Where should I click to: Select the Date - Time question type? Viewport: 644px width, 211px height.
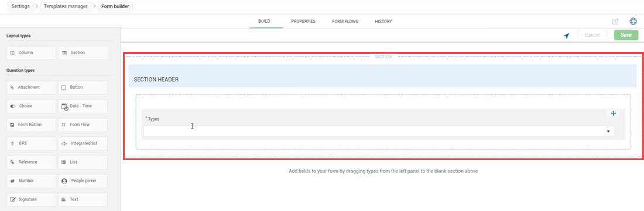pos(83,106)
